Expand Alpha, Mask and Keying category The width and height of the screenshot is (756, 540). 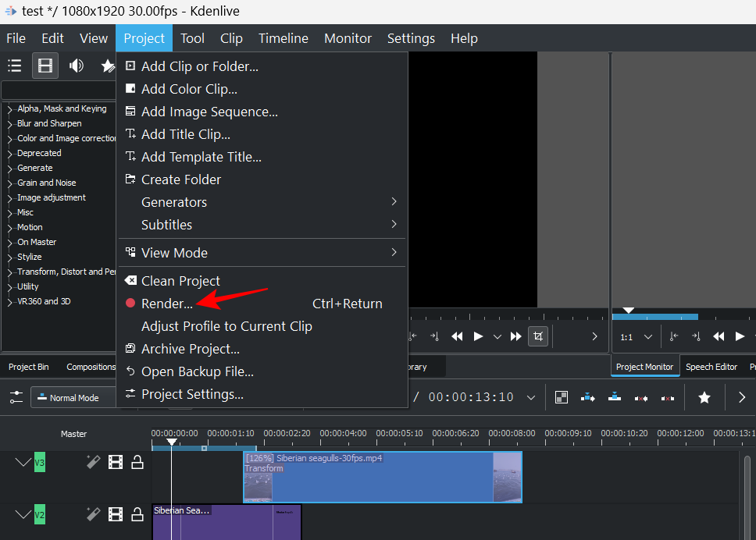9,109
